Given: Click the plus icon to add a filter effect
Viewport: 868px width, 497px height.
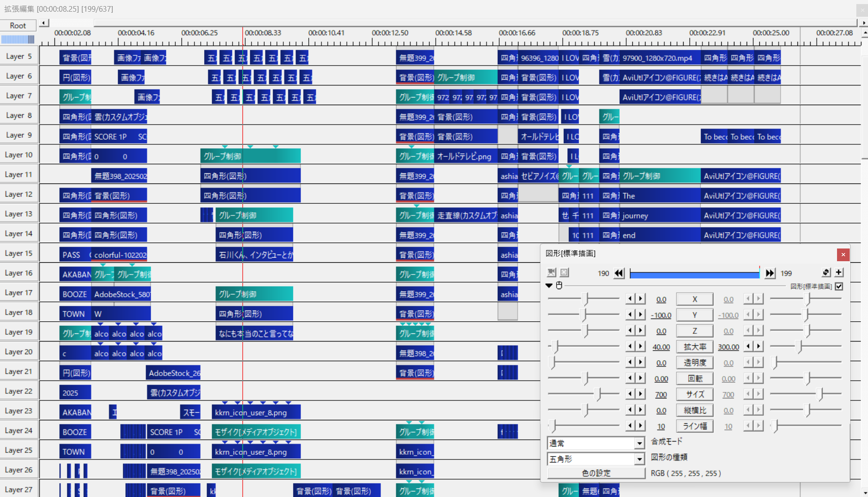Looking at the screenshot, I should pyautogui.click(x=839, y=272).
